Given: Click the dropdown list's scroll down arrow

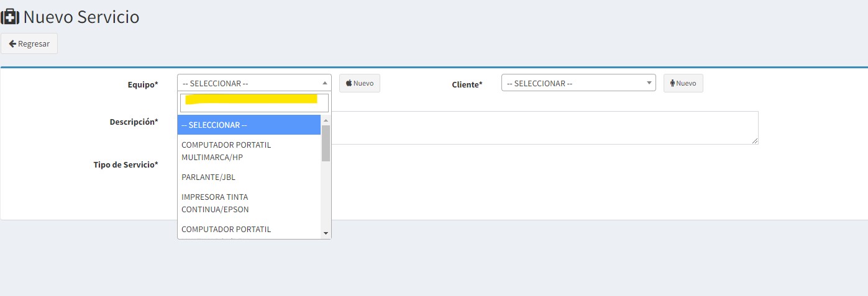Looking at the screenshot, I should (326, 233).
